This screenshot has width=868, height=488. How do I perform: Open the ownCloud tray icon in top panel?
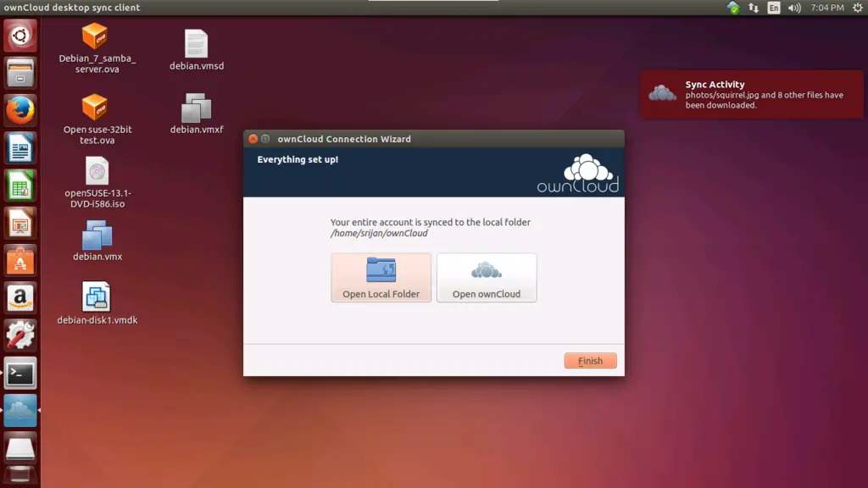[732, 8]
